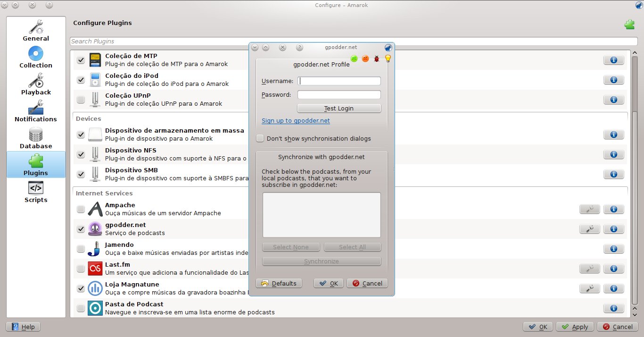Enable the Coleção UPnP plugin checkbox
The height and width of the screenshot is (337, 644).
tap(81, 100)
